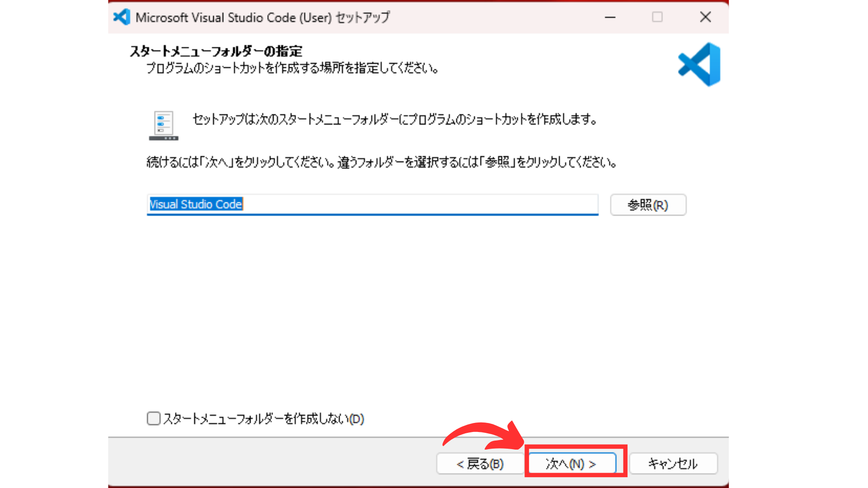Image resolution: width=868 pixels, height=488 pixels.
Task: Click the large blue VS Code logo
Action: [699, 64]
